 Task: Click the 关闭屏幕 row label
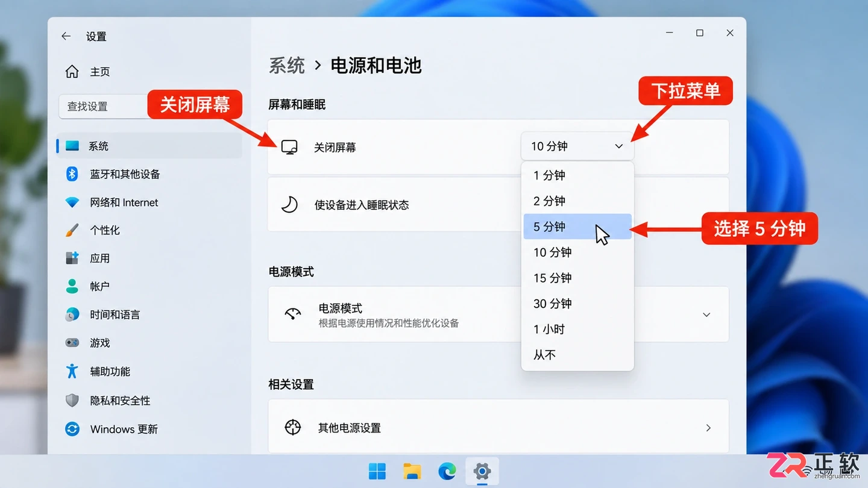pos(335,147)
